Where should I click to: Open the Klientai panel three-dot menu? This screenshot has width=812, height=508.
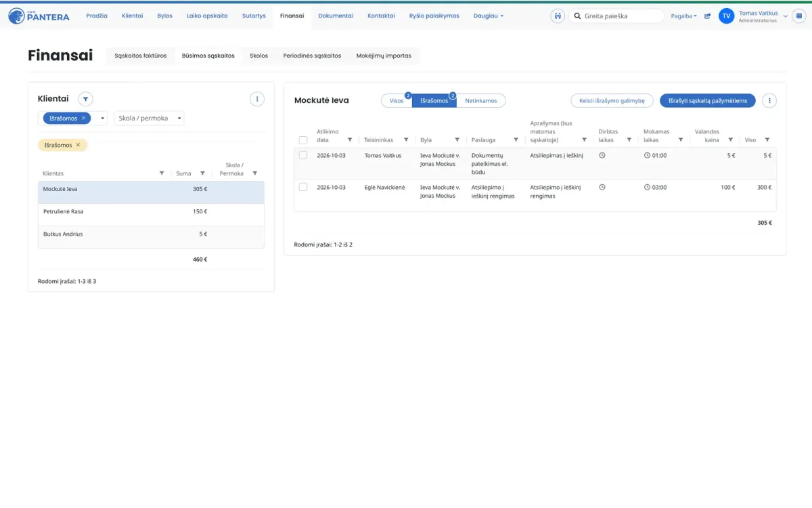pyautogui.click(x=257, y=99)
